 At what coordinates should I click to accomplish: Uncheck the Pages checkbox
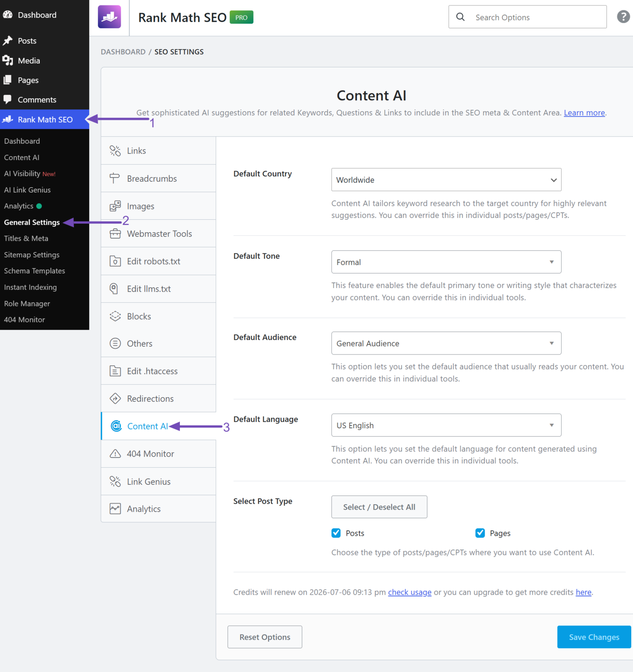[480, 533]
